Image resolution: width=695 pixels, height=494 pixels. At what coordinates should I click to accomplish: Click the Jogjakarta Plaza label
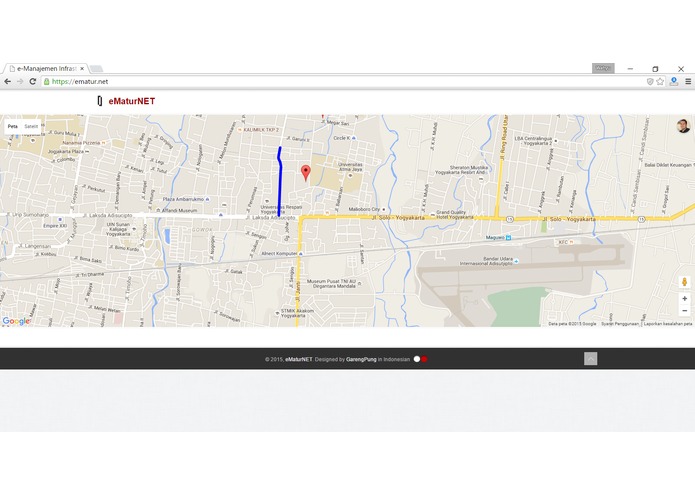66,152
